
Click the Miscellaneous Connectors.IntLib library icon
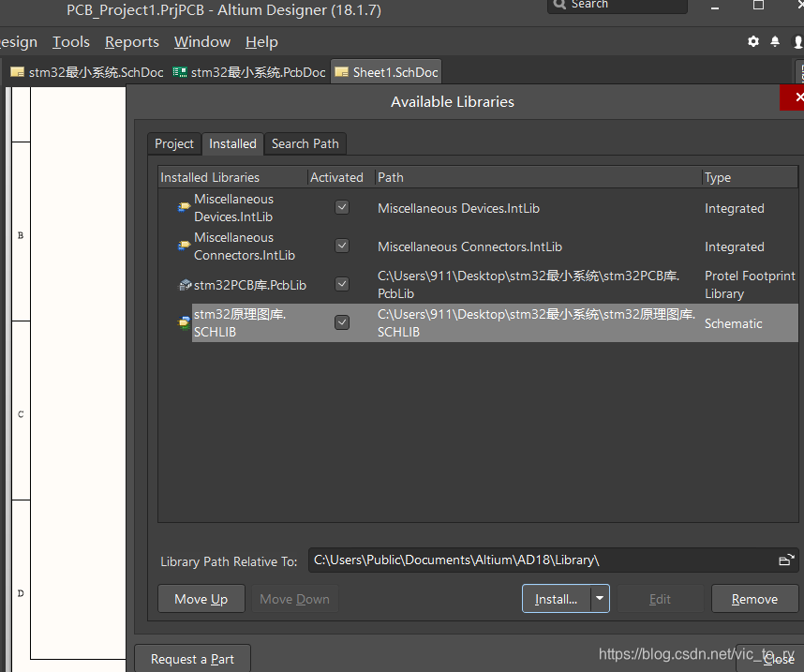tap(184, 246)
